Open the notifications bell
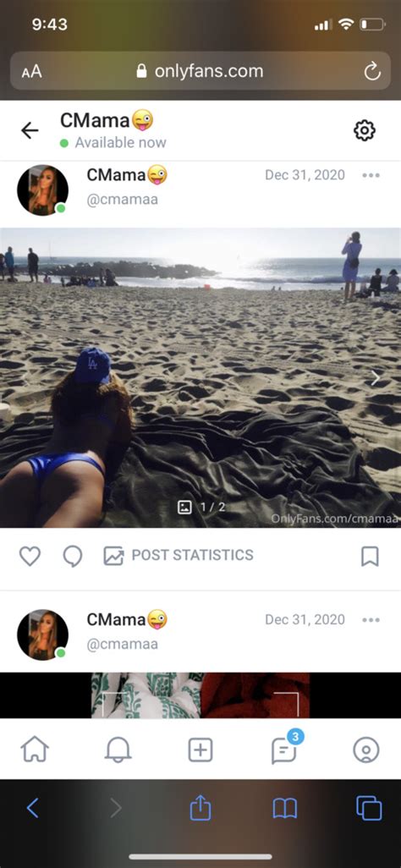Image resolution: width=401 pixels, height=868 pixels. pos(118,750)
